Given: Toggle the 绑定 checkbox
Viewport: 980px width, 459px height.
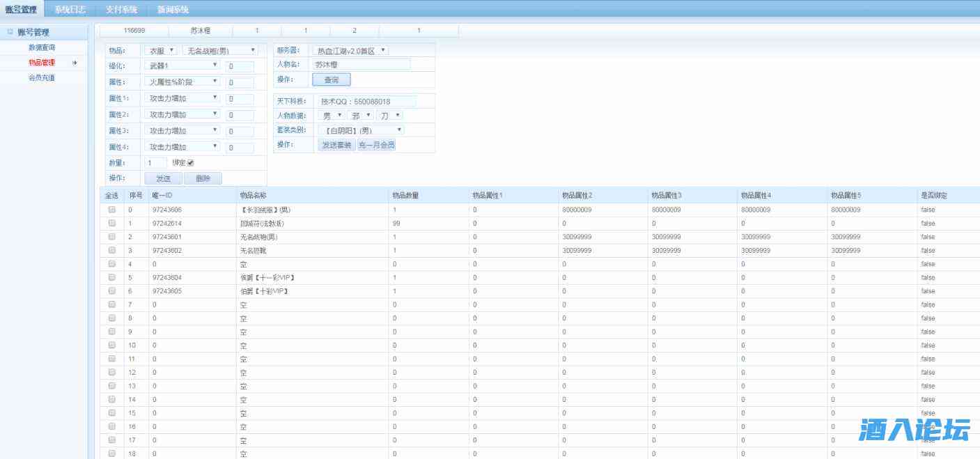Looking at the screenshot, I should pyautogui.click(x=191, y=163).
